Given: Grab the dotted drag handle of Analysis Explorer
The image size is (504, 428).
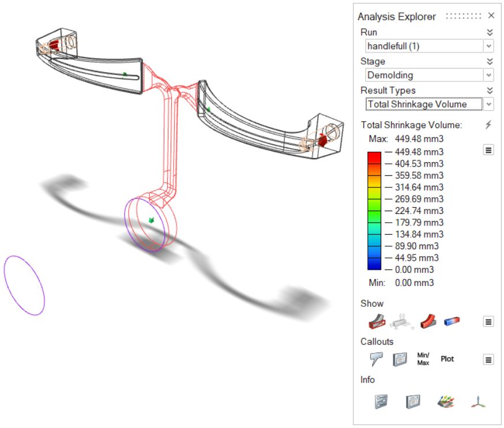Looking at the screenshot, I should (x=464, y=16).
